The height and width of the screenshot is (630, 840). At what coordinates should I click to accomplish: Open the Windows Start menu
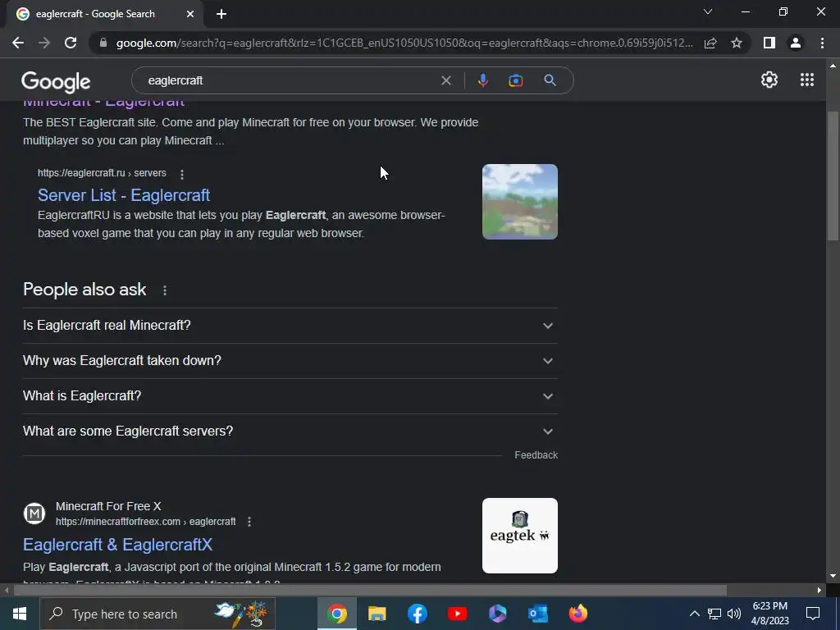coord(20,614)
